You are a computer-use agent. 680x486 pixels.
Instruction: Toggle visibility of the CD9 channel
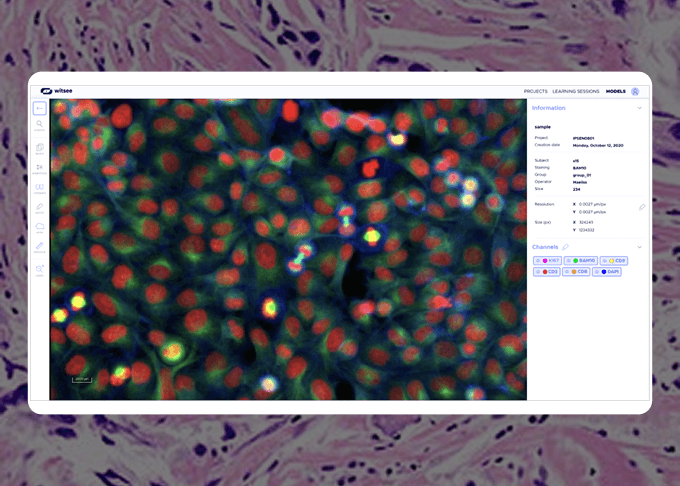[605, 261]
